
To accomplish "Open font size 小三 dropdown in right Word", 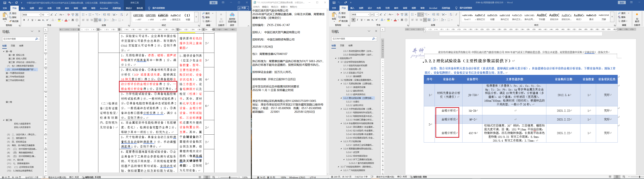I will coord(377,14).
